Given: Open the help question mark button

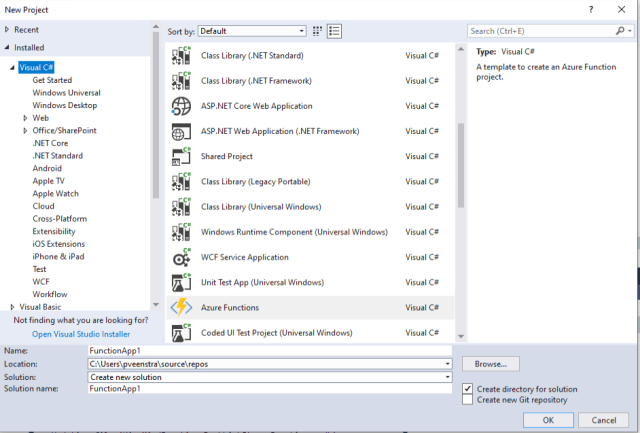Looking at the screenshot, I should point(591,10).
